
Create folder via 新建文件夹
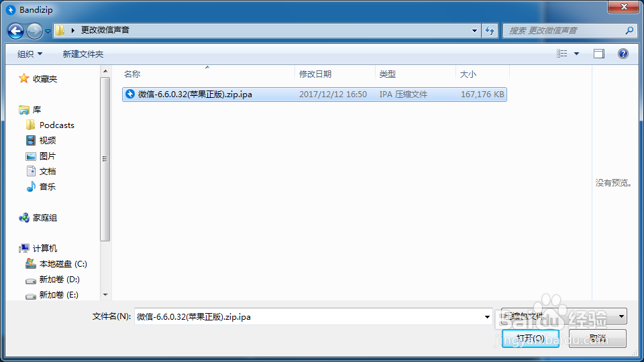coord(83,54)
